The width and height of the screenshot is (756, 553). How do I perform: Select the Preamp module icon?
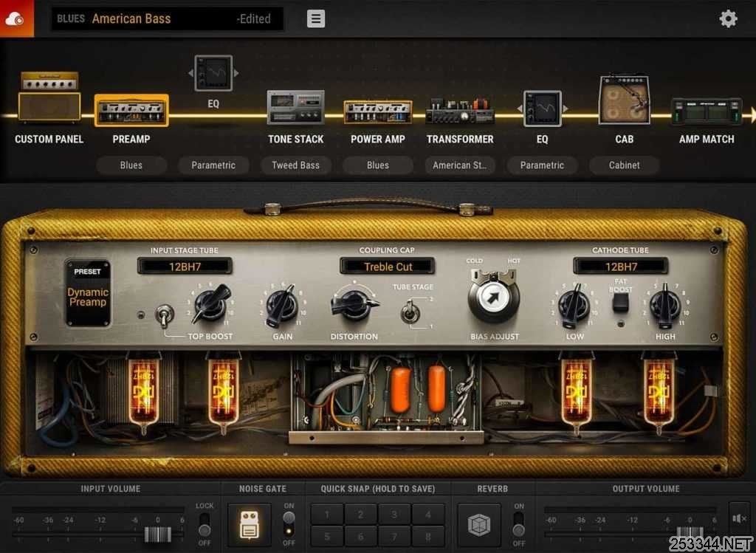click(x=131, y=111)
